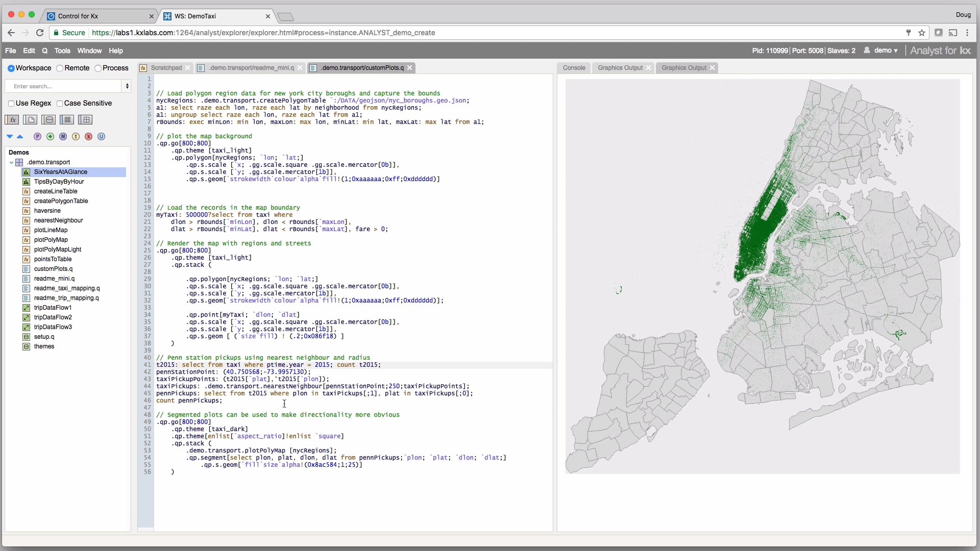
Task: Click the grid view filter icon
Action: 66,119
